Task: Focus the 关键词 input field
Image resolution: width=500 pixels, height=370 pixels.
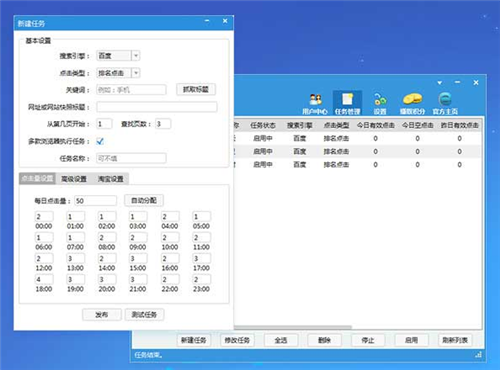Action: (x=131, y=90)
